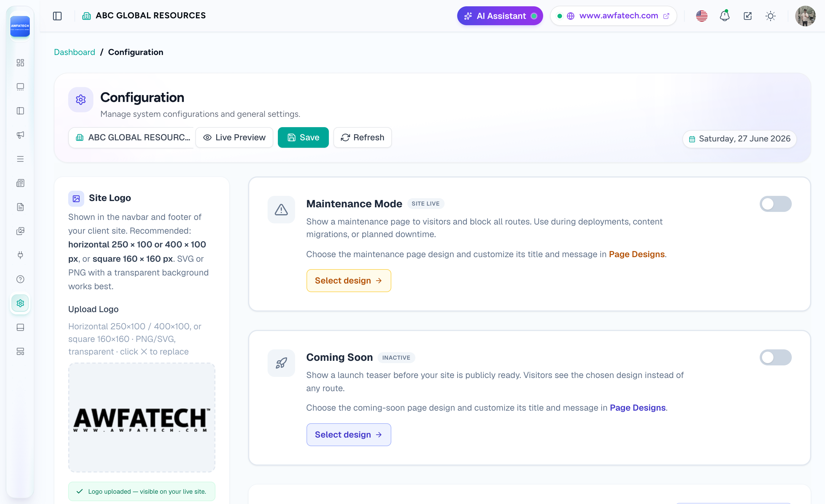Open the plug integrations sidebar icon
The height and width of the screenshot is (504, 825).
(20, 255)
